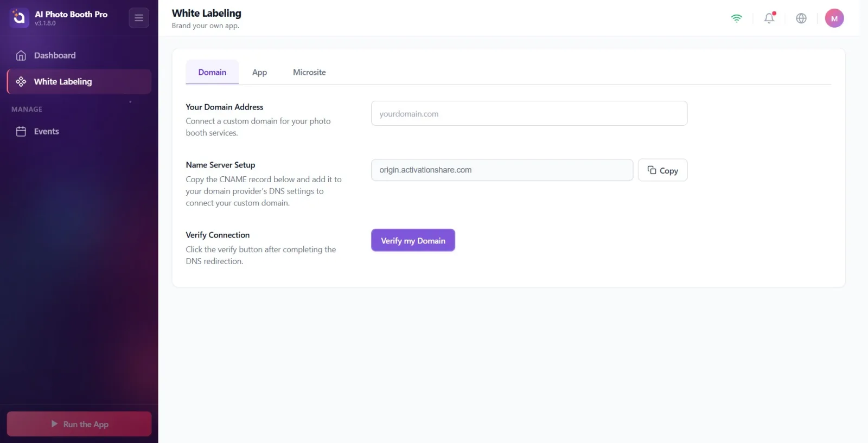Open the notifications bell
This screenshot has height=443, width=868.
[x=769, y=18]
